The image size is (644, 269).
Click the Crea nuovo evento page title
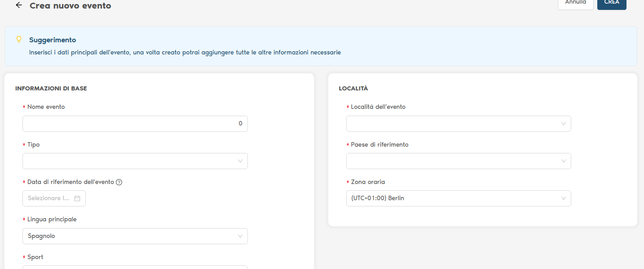pyautogui.click(x=70, y=6)
